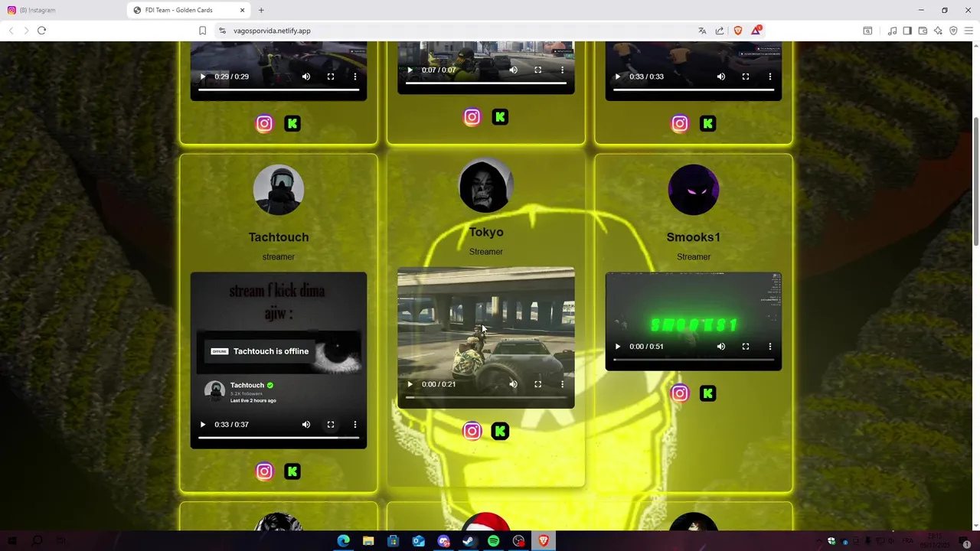Toggle fullscreen on the 0:07 / 0:07 video

pos(538,70)
